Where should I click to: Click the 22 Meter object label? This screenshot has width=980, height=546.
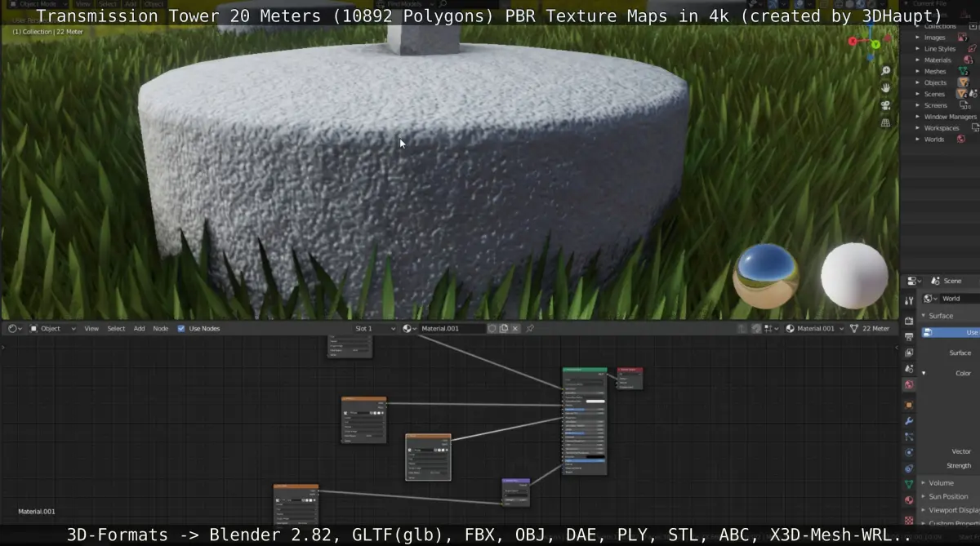pyautogui.click(x=875, y=328)
